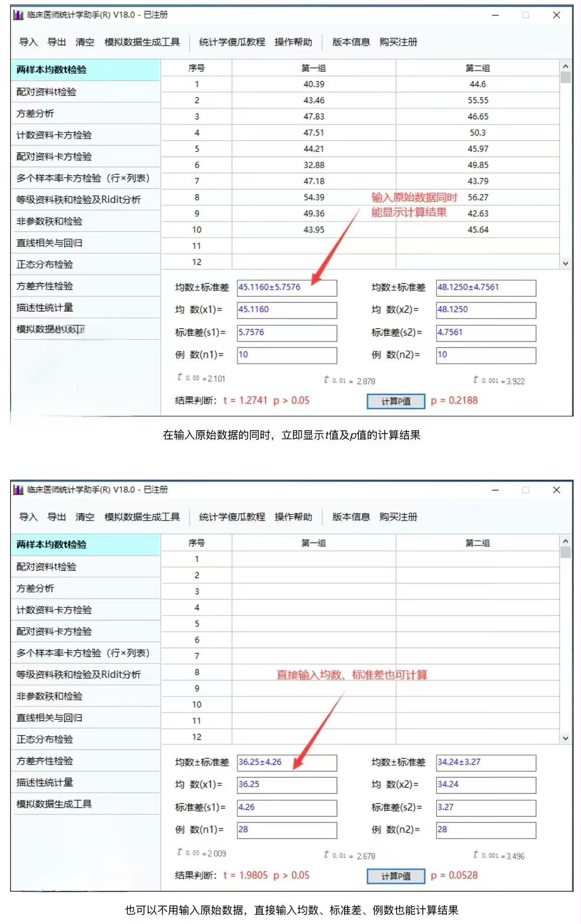Screen dimensions: 581x924
Task: Click the table scroll-down arrow in data-filled window
Action: [566, 263]
